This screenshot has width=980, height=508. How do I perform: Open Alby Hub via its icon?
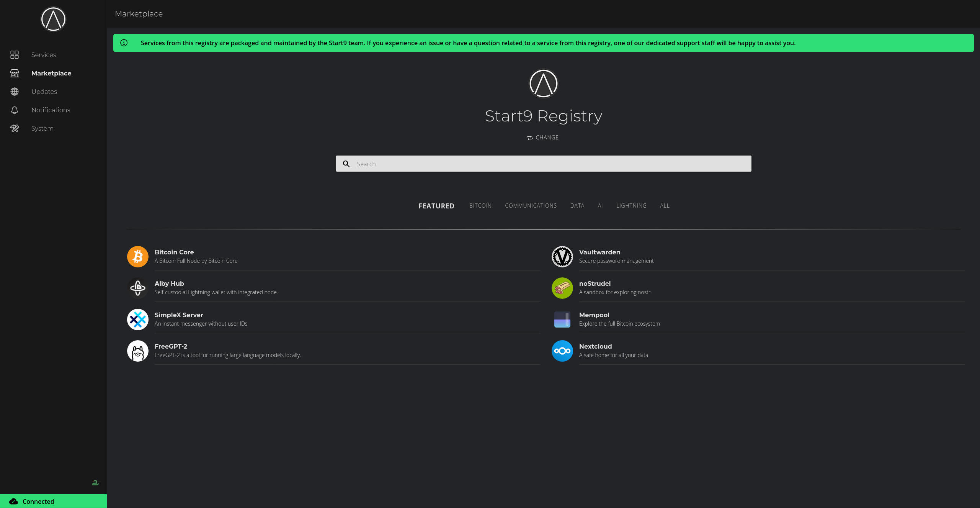tap(138, 288)
